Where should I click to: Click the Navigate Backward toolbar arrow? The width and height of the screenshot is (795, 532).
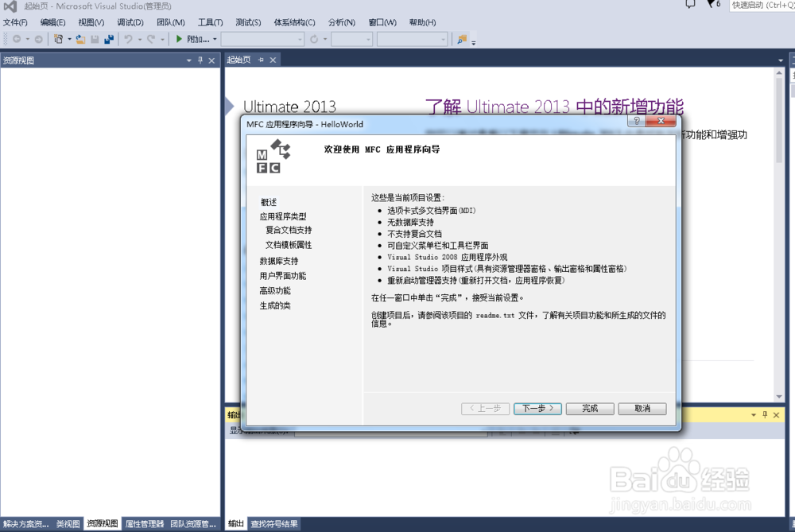point(17,39)
